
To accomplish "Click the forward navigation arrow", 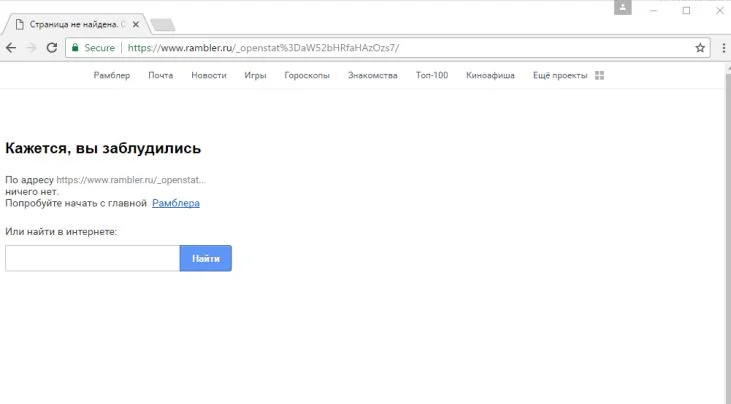I will pyautogui.click(x=31, y=48).
